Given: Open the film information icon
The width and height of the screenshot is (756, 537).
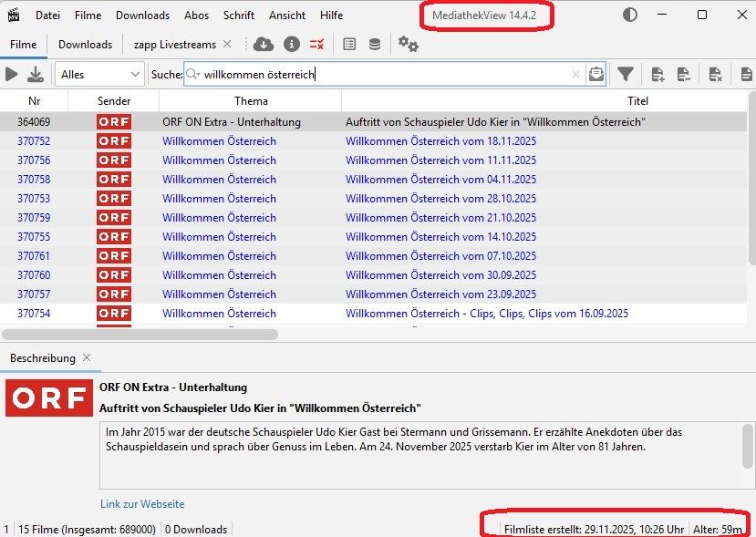Looking at the screenshot, I should (291, 44).
